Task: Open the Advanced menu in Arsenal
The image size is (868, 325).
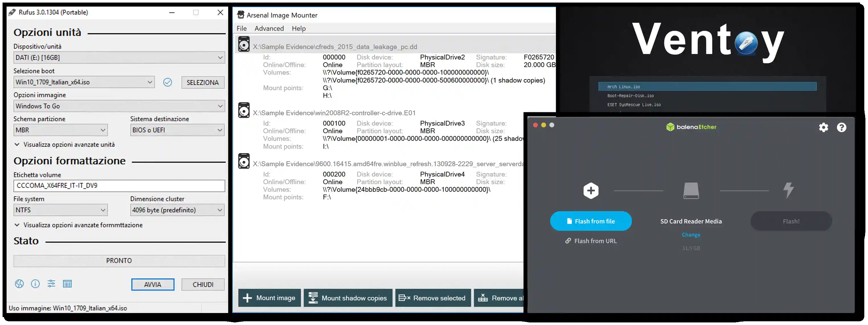Action: click(x=269, y=29)
